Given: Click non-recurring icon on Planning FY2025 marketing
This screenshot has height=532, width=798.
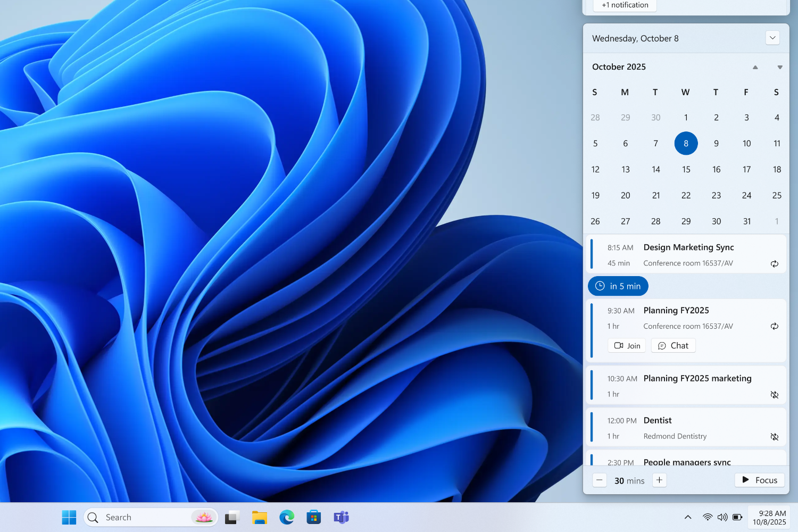Looking at the screenshot, I should tap(775, 395).
